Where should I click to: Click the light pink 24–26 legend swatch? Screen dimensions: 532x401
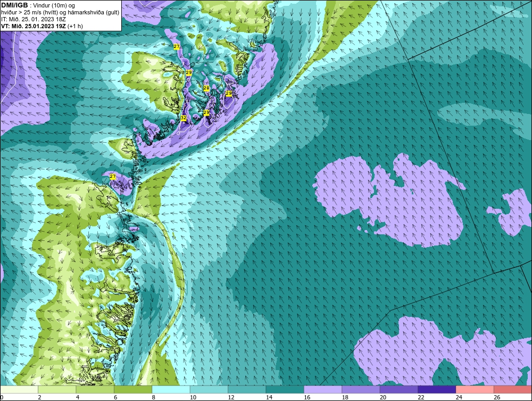point(475,389)
